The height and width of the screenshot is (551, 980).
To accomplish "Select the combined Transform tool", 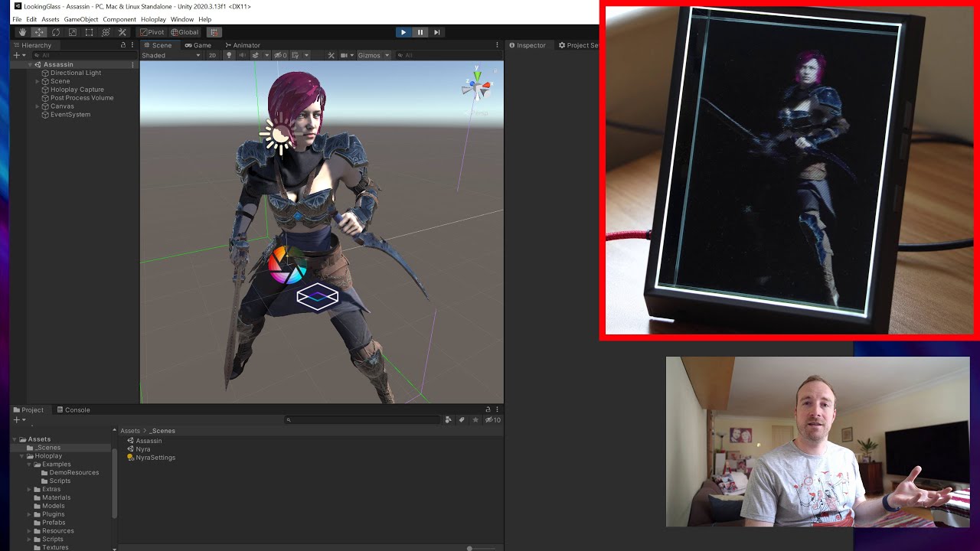I will coord(106,32).
